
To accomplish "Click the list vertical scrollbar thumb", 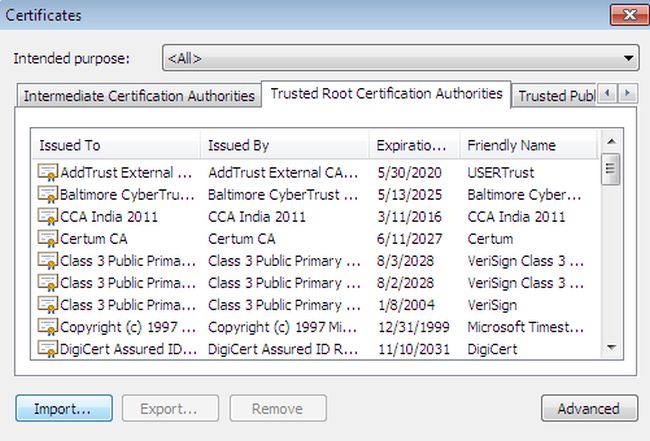I will pyautogui.click(x=611, y=169).
